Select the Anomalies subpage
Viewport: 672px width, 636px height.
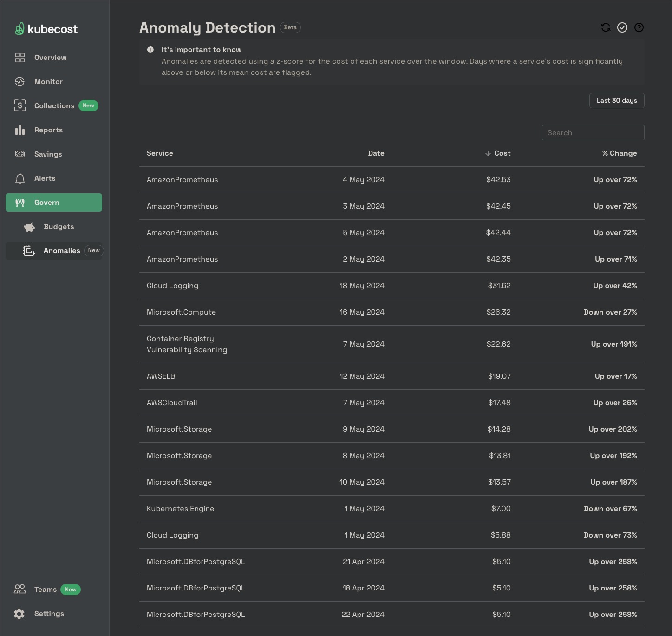coord(54,251)
